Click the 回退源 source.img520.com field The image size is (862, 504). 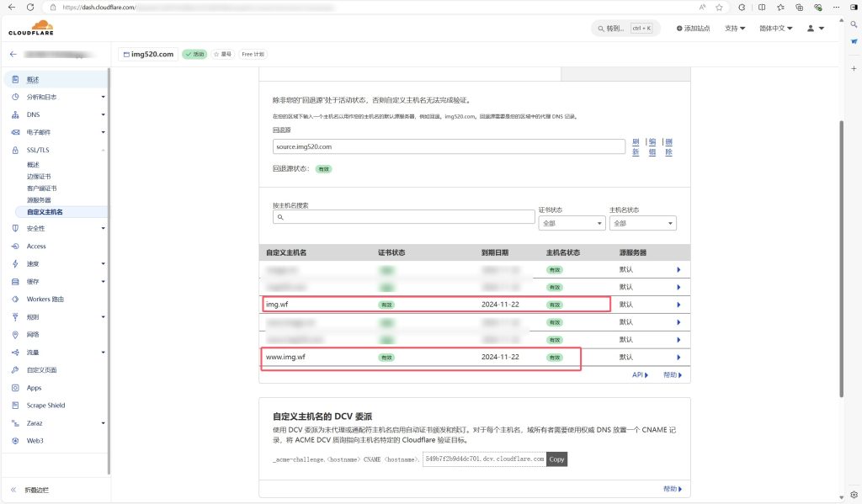tap(449, 146)
